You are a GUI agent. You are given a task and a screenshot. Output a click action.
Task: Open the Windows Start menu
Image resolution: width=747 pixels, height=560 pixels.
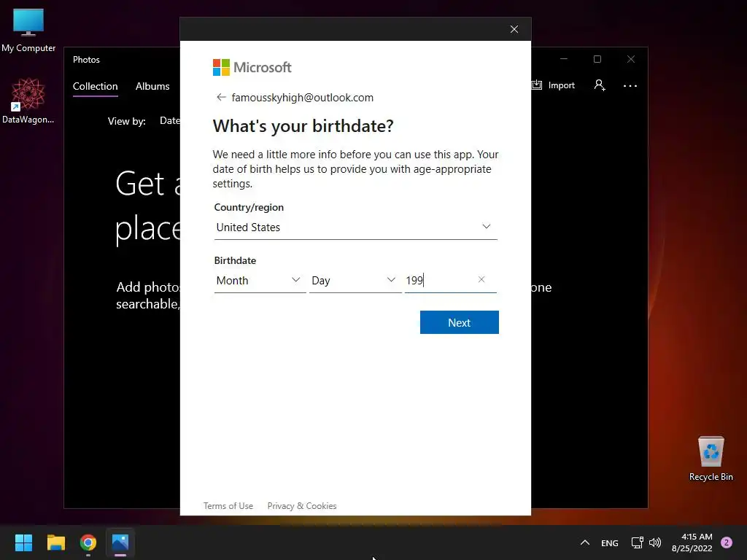23,542
